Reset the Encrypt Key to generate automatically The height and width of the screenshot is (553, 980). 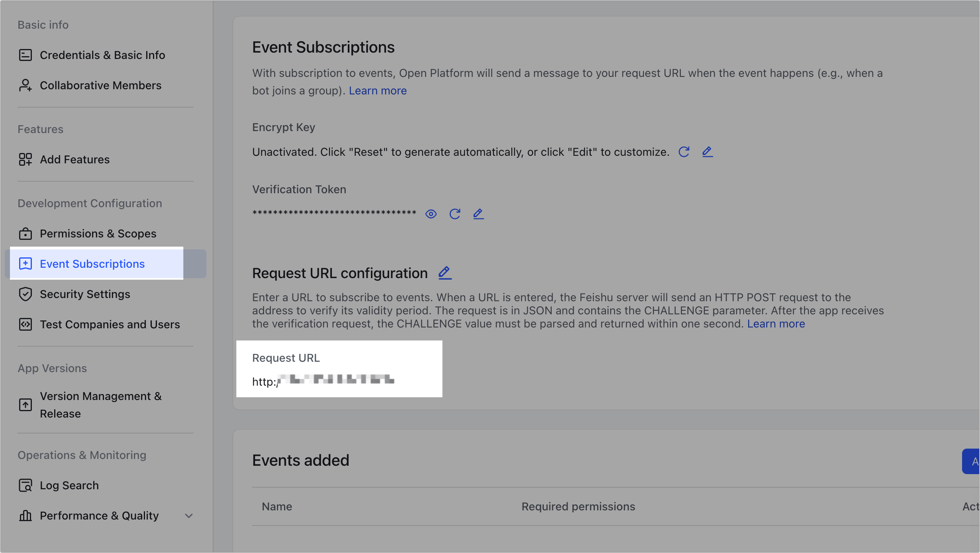[684, 152]
